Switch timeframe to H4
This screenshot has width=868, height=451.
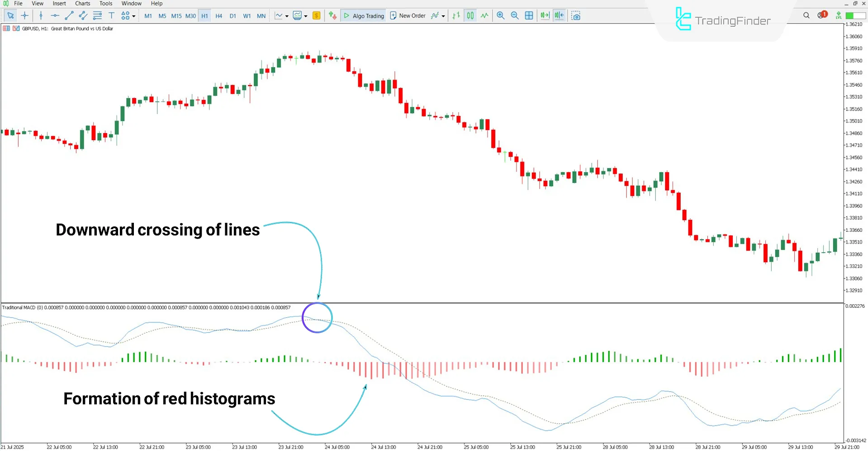tap(218, 16)
